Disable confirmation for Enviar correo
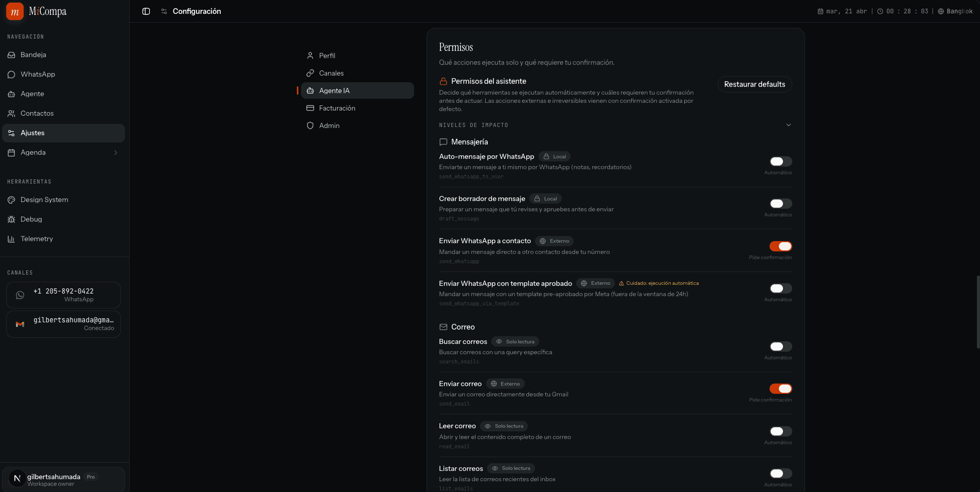The width and height of the screenshot is (980, 492). [780, 389]
